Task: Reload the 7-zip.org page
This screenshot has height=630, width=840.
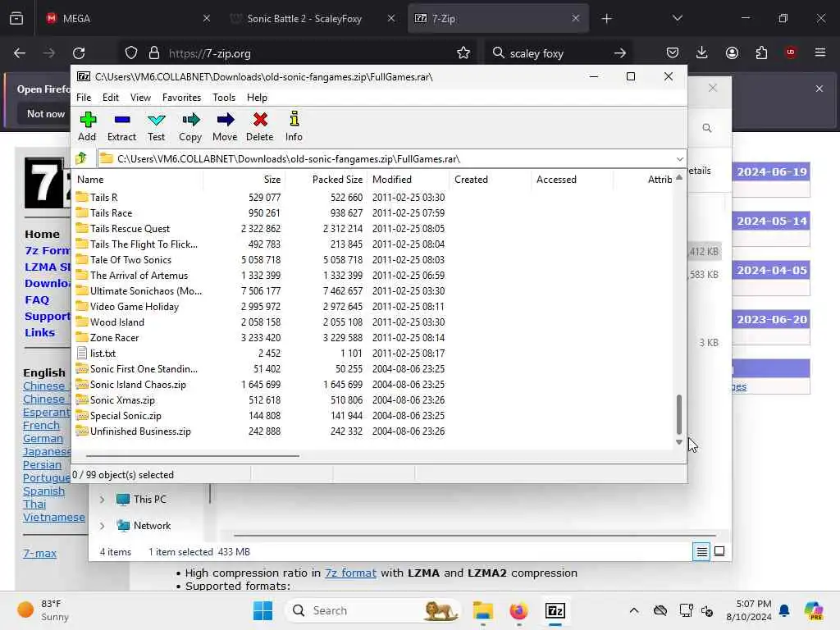Action: coord(79,52)
